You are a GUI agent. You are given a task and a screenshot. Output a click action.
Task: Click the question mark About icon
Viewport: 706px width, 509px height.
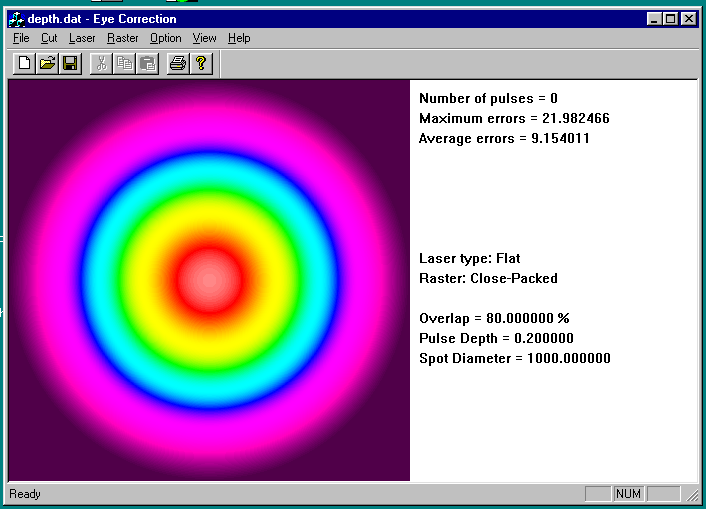(201, 64)
